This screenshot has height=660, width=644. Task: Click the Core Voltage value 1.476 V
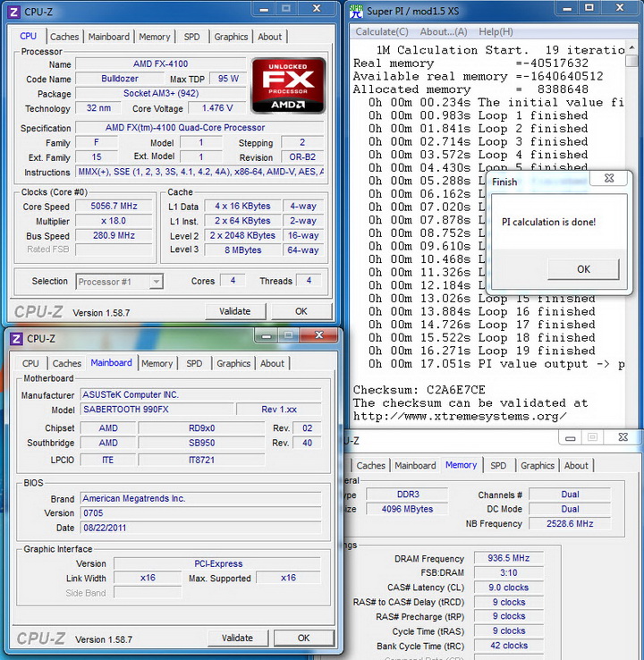[217, 108]
